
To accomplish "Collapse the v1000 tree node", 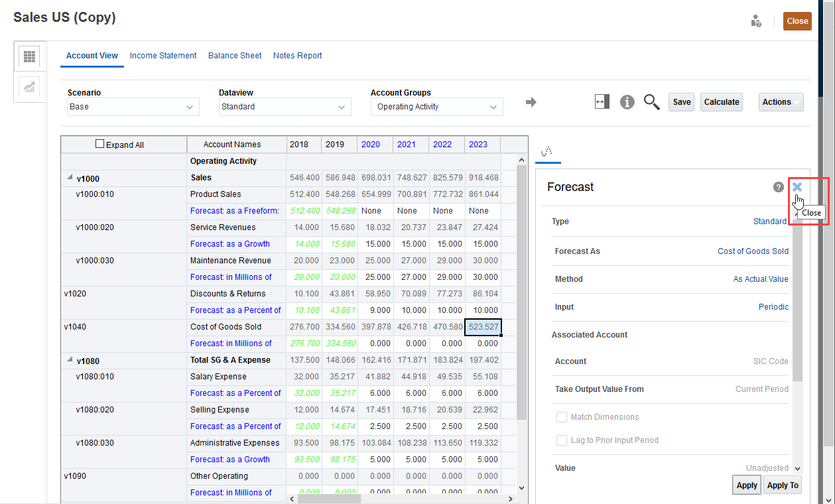I will click(x=70, y=178).
